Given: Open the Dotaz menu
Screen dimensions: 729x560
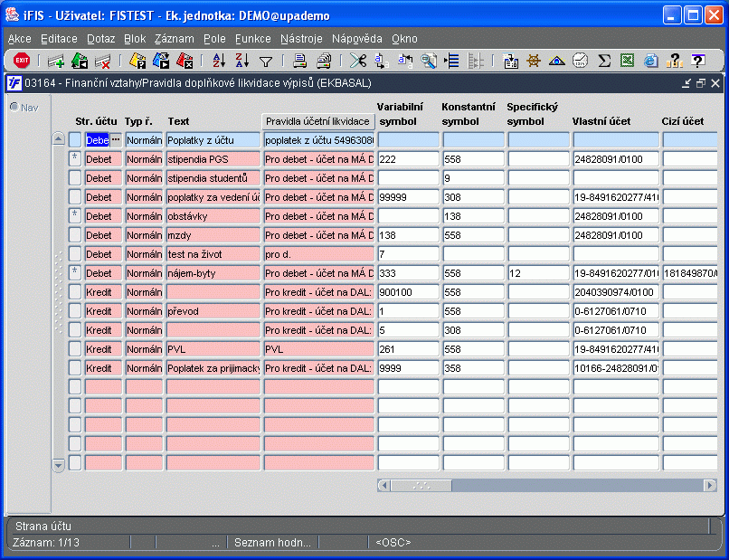Looking at the screenshot, I should click(x=101, y=39).
